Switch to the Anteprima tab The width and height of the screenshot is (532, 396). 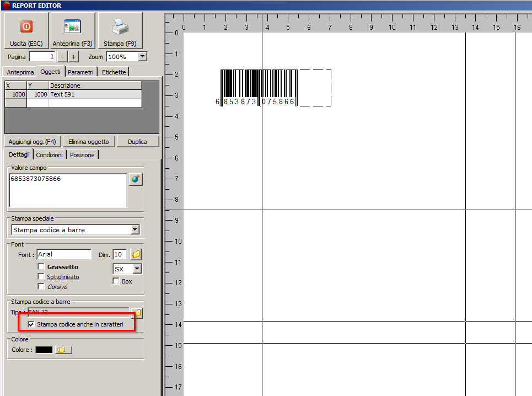tap(20, 72)
